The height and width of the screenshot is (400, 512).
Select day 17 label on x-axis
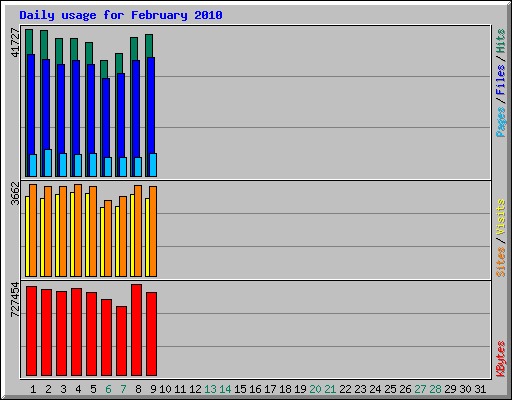pos(270,389)
